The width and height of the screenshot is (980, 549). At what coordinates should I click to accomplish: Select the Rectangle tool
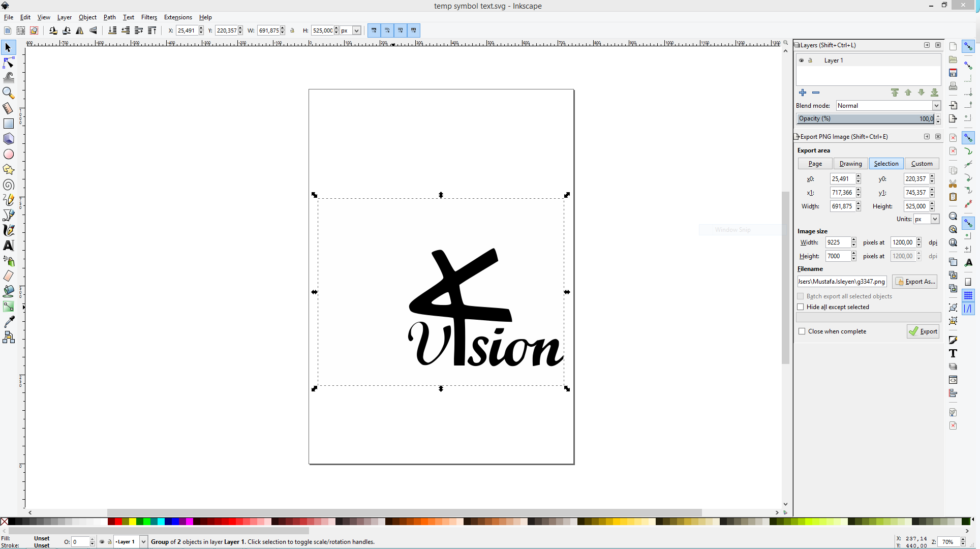9,124
